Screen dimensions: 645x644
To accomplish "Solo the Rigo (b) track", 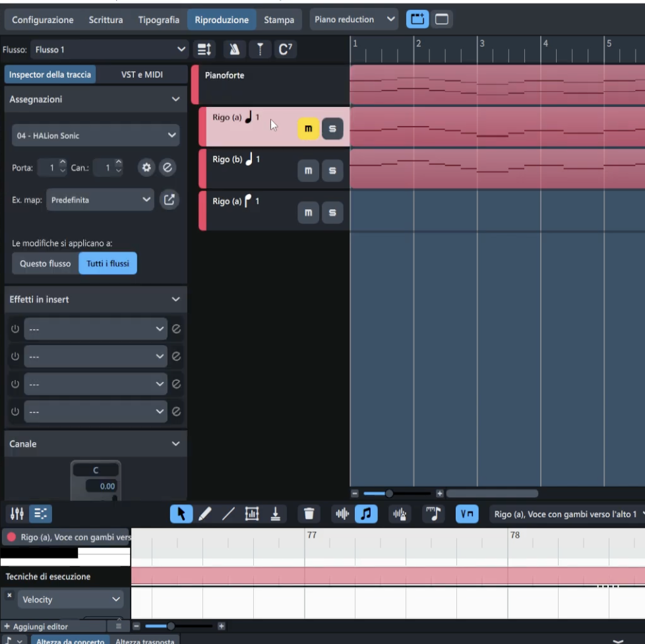I will [332, 171].
